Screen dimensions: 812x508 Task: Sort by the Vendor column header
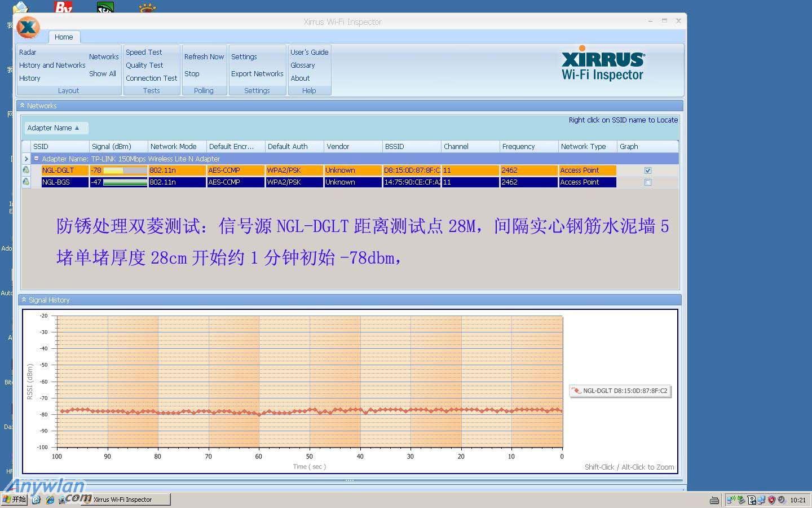[353, 147]
